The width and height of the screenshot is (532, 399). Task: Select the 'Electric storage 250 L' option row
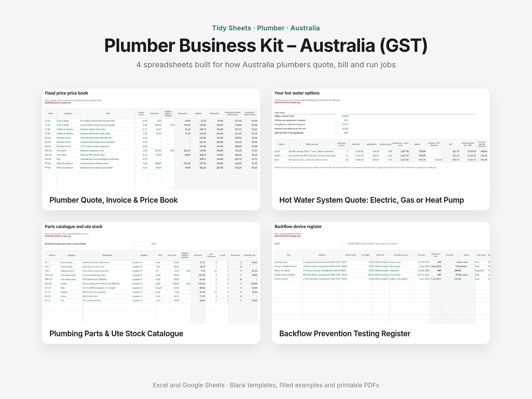(x=381, y=151)
